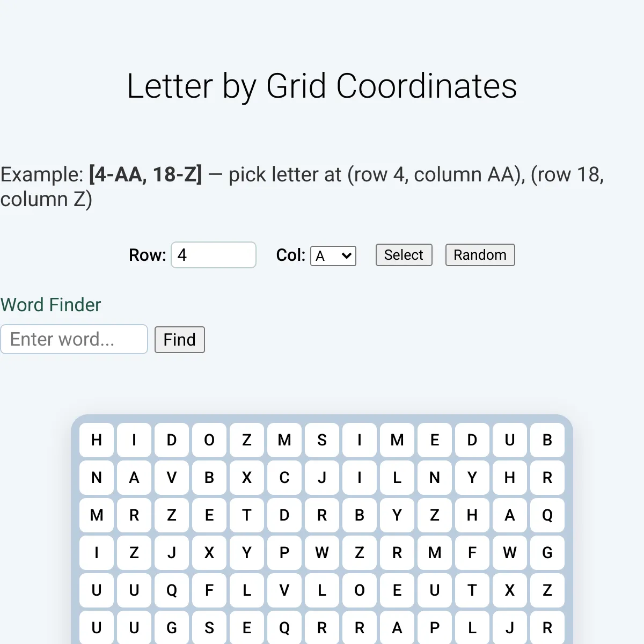Click letter Z in the first row
644x644 pixels.
click(247, 440)
